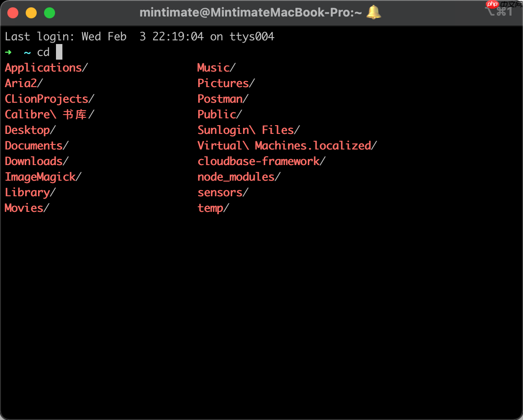Click the temp/ directory name

pyautogui.click(x=210, y=208)
